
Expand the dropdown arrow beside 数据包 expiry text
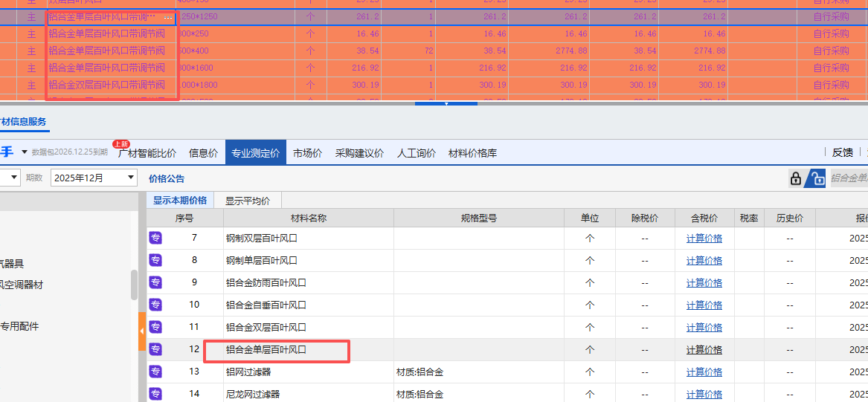tap(25, 152)
